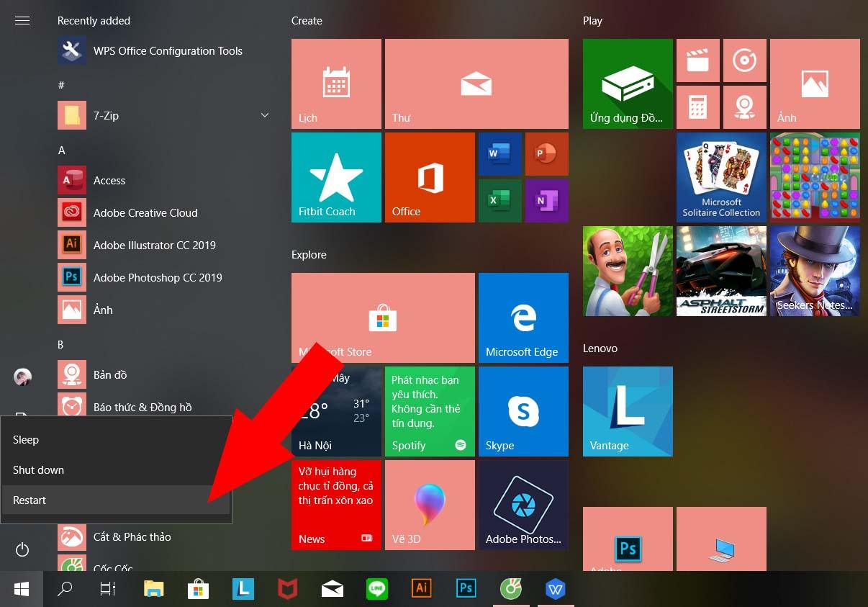Launch Adobe Illustrator CC 2019 from the app list
Viewport: 868px width, 607px height.
click(164, 246)
